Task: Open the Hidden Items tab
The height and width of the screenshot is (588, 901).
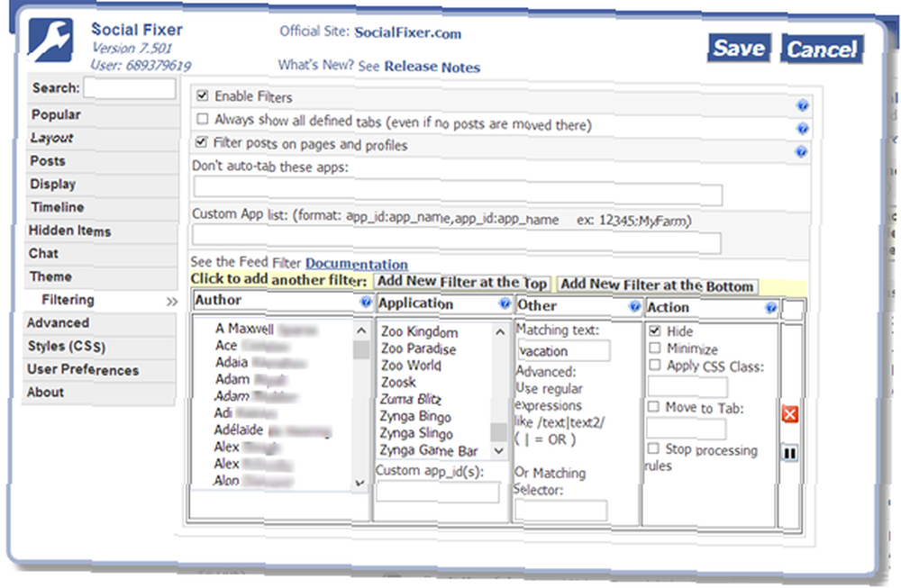Action: click(x=102, y=231)
